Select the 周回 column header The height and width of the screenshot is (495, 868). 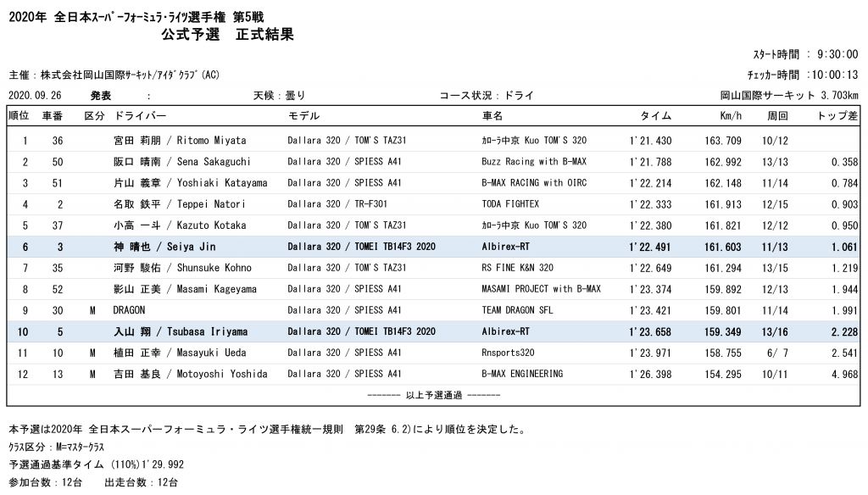[x=778, y=116]
